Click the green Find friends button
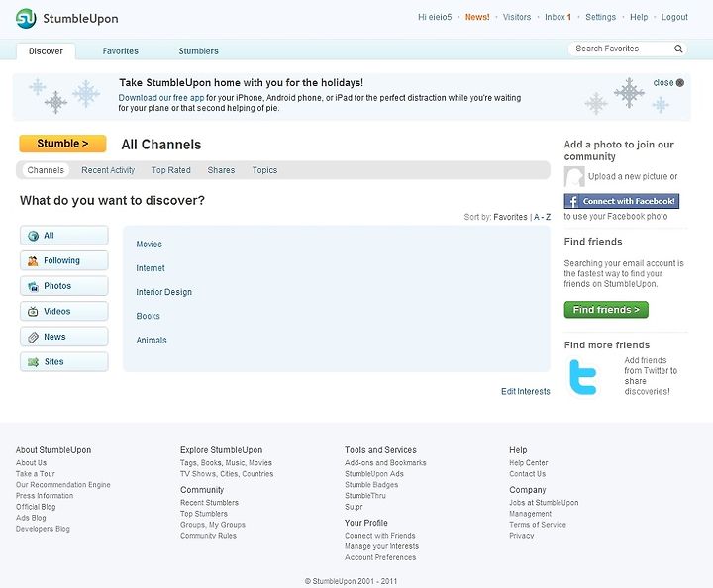The height and width of the screenshot is (588, 713). (x=606, y=310)
